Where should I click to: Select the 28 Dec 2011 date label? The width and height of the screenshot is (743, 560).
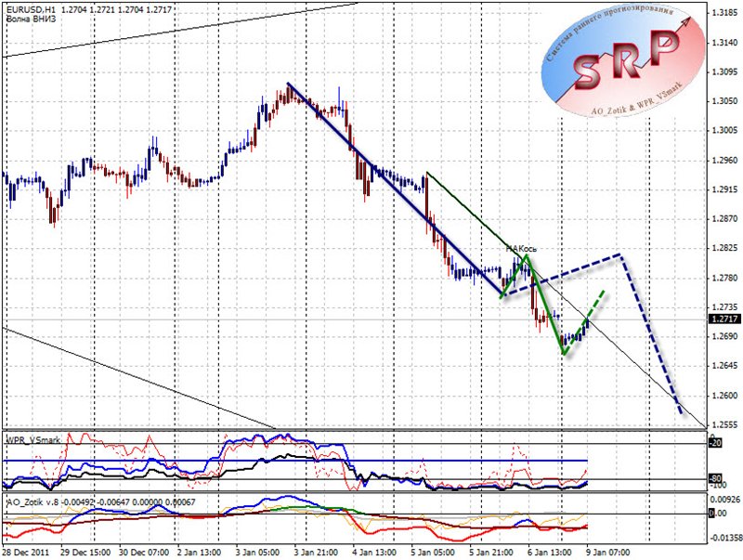coord(26,553)
